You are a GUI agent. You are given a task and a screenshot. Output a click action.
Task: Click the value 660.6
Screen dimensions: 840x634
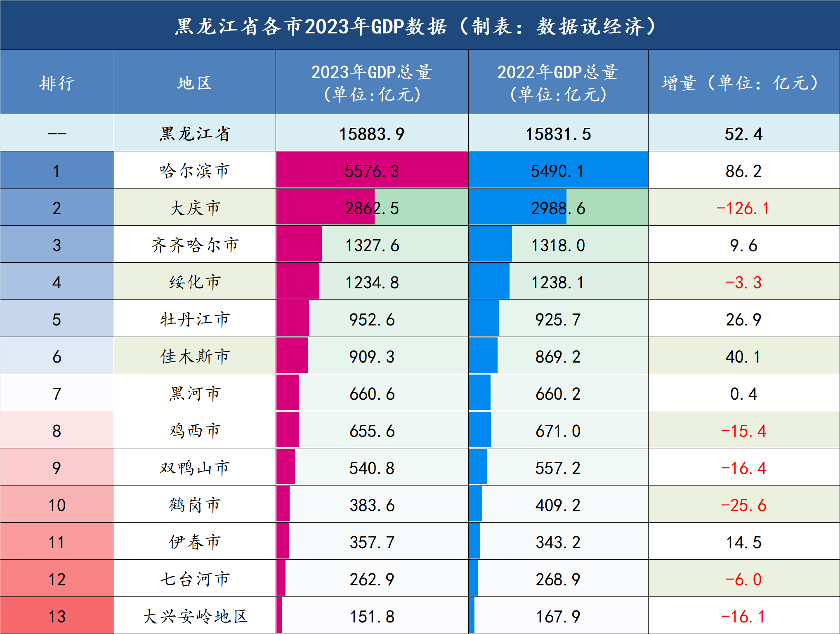point(372,394)
